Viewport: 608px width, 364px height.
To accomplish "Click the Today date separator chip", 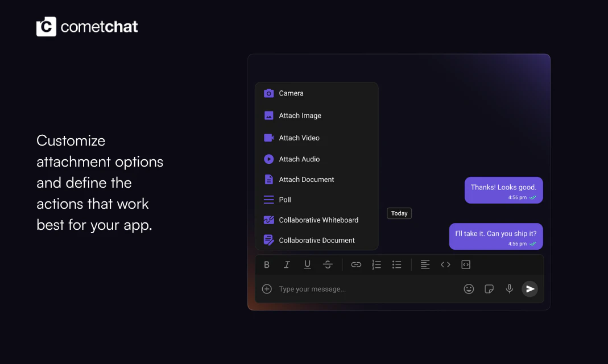I will tap(399, 213).
